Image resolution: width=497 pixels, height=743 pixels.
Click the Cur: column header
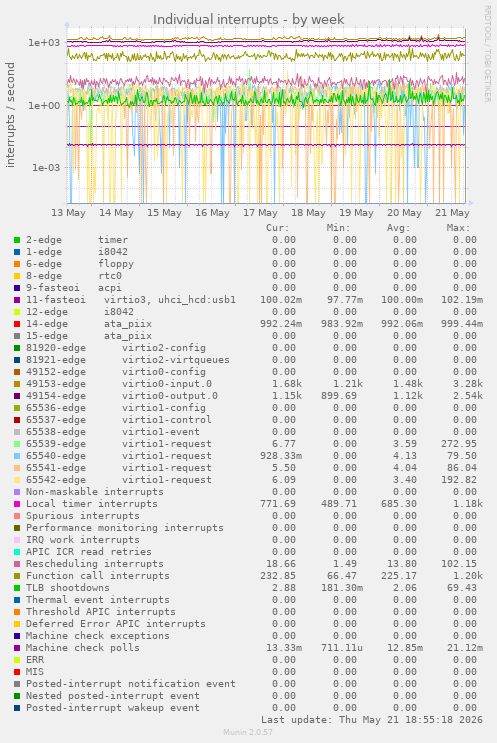click(x=278, y=228)
